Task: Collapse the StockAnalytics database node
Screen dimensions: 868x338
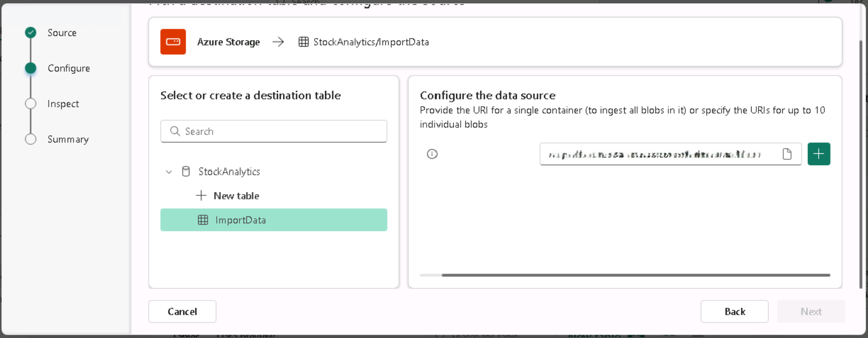Action: point(168,172)
